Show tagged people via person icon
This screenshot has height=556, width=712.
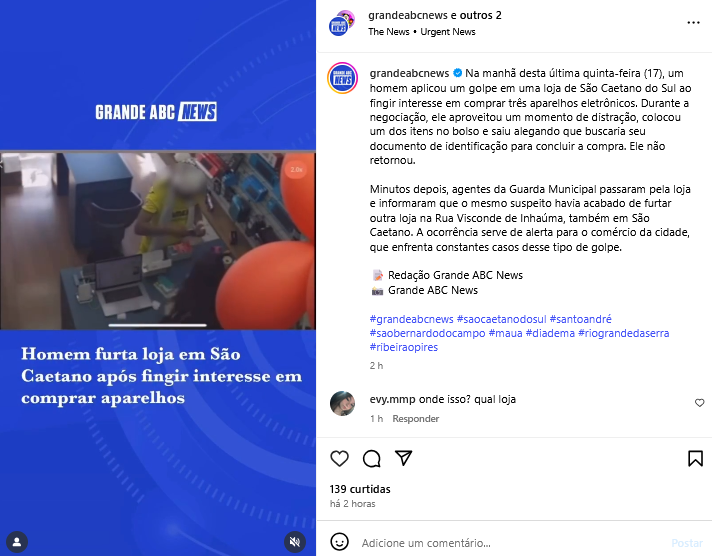coord(17,542)
